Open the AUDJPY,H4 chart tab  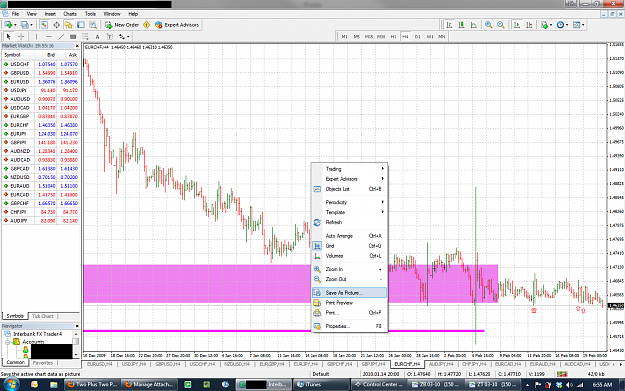(x=441, y=364)
